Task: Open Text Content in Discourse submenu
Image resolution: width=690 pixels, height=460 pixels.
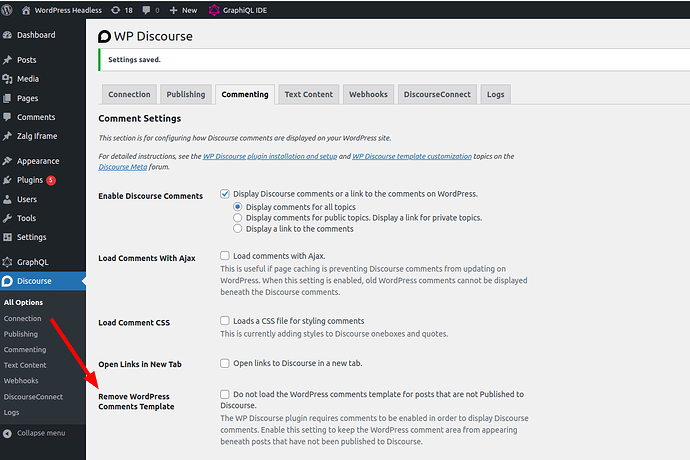Action: (25, 365)
